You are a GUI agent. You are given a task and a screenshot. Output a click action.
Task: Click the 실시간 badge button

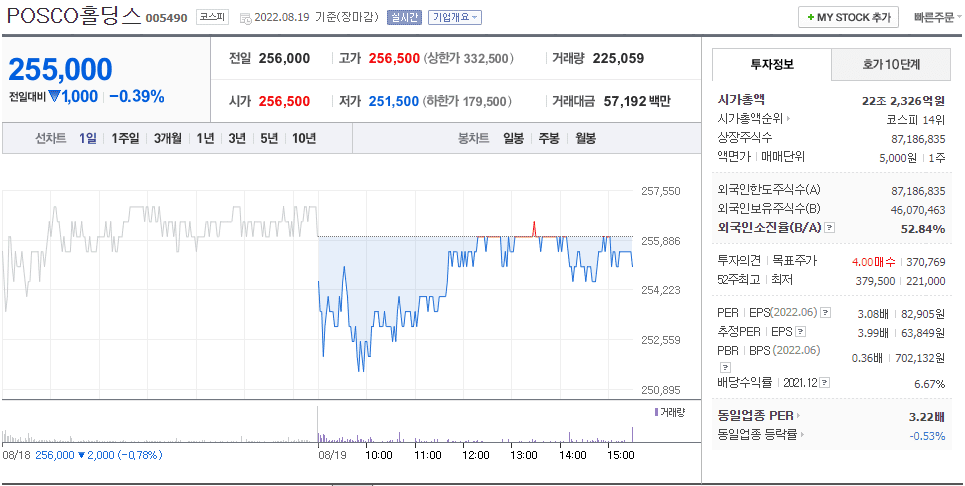point(404,17)
